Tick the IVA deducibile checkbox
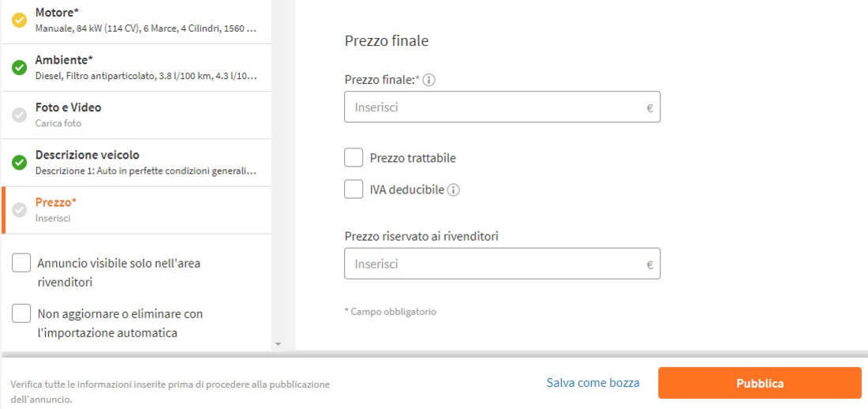Screen dimensions: 868x409 click(354, 189)
